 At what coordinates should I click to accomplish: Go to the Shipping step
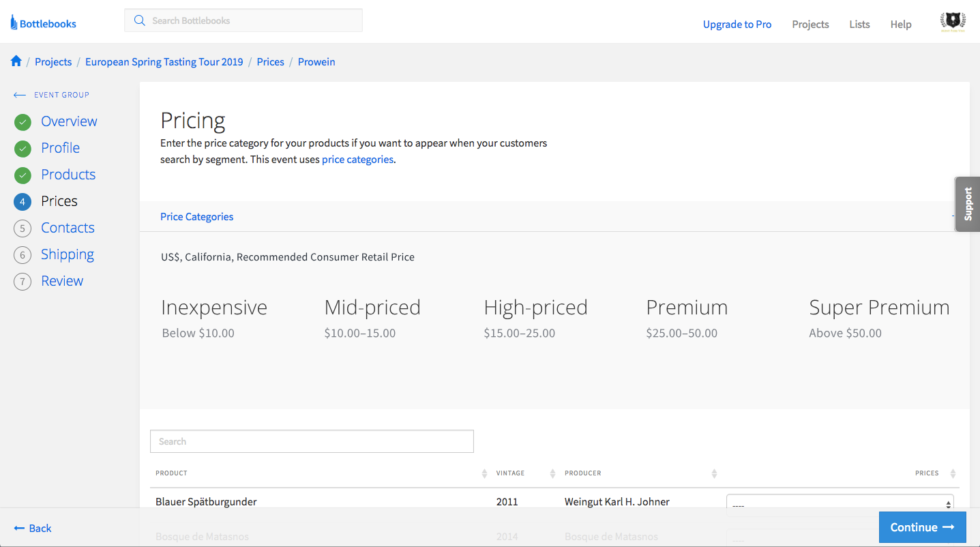(68, 254)
